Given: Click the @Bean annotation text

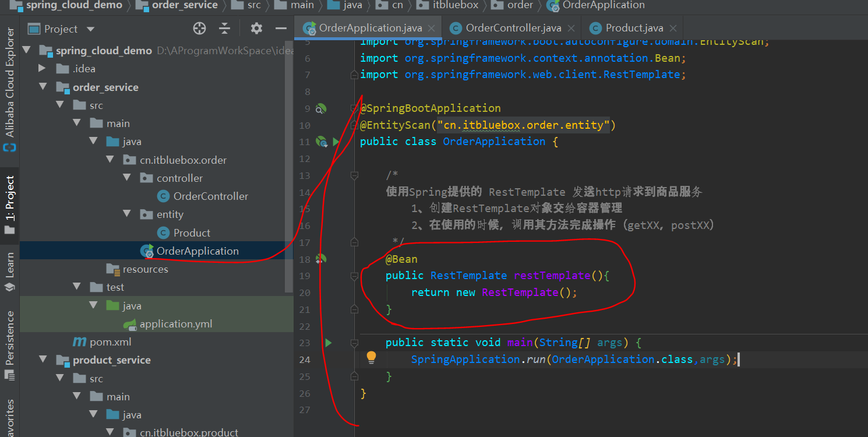Looking at the screenshot, I should click(401, 259).
